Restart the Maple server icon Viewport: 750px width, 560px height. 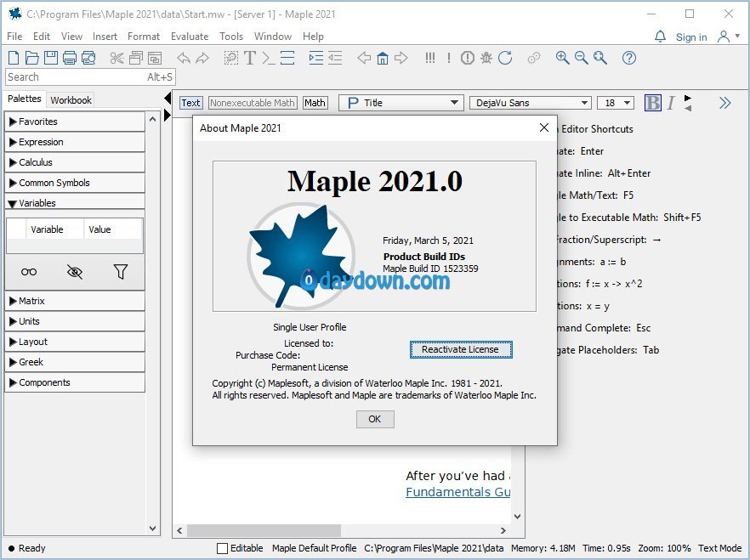coord(505,58)
